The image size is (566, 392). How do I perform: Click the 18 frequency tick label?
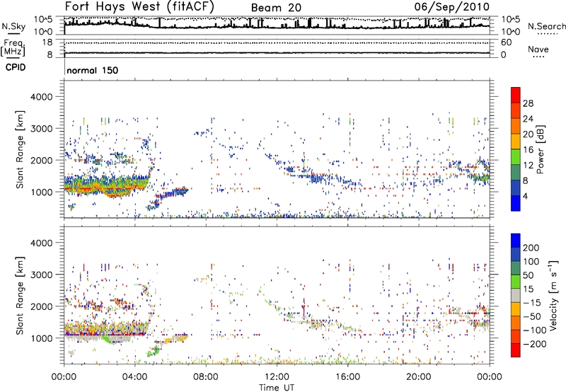[x=47, y=42]
